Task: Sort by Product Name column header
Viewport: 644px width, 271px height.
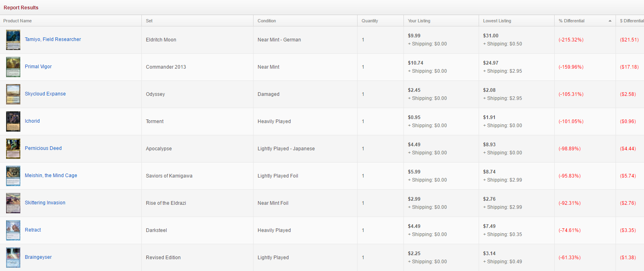Action: click(17, 21)
